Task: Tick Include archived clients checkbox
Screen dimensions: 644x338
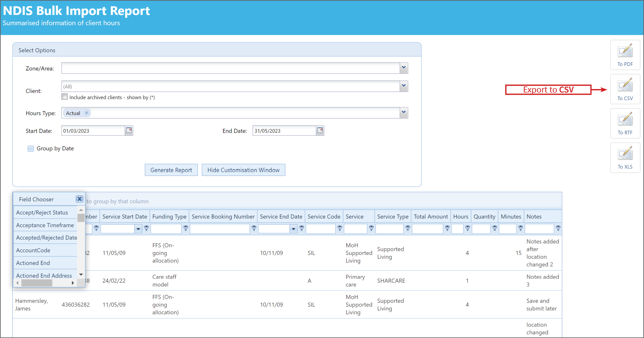Action: tap(65, 97)
